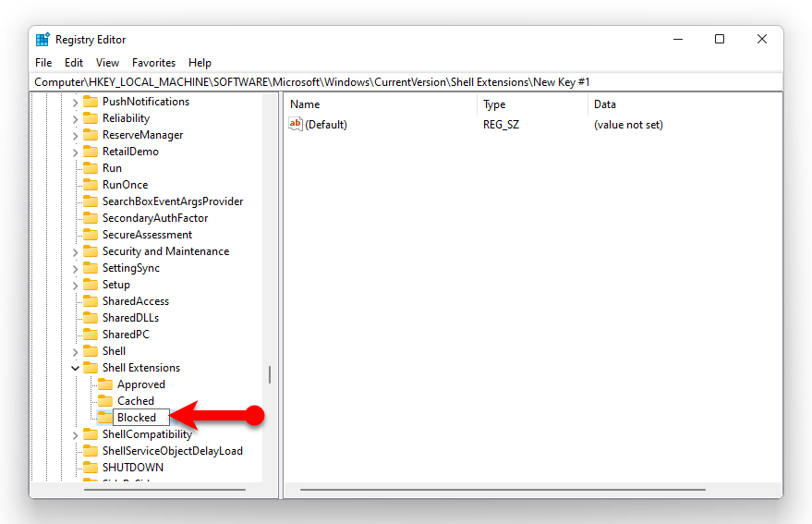Click the tree pane horizontal scrollbar
Image resolution: width=812 pixels, height=524 pixels.
pyautogui.click(x=164, y=489)
